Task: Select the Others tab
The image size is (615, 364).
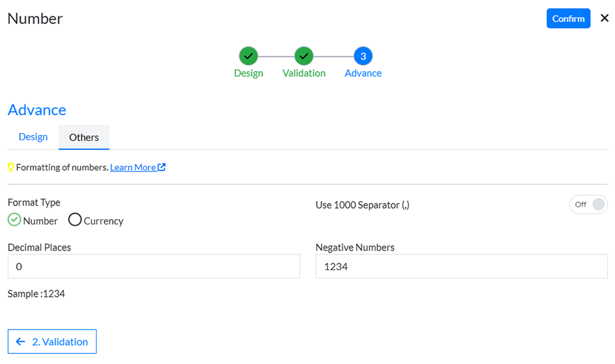Action: 84,138
